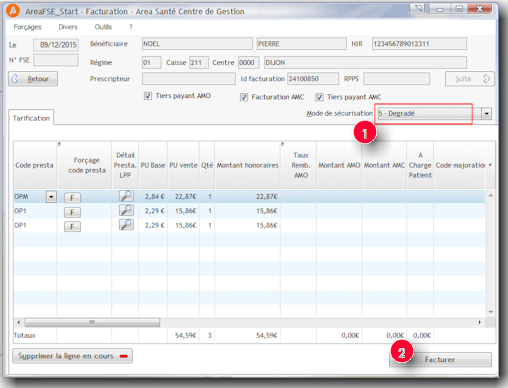Viewport: 508px width, 388px height.
Task: Click the window pin icon in title bar
Action: (x=418, y=8)
